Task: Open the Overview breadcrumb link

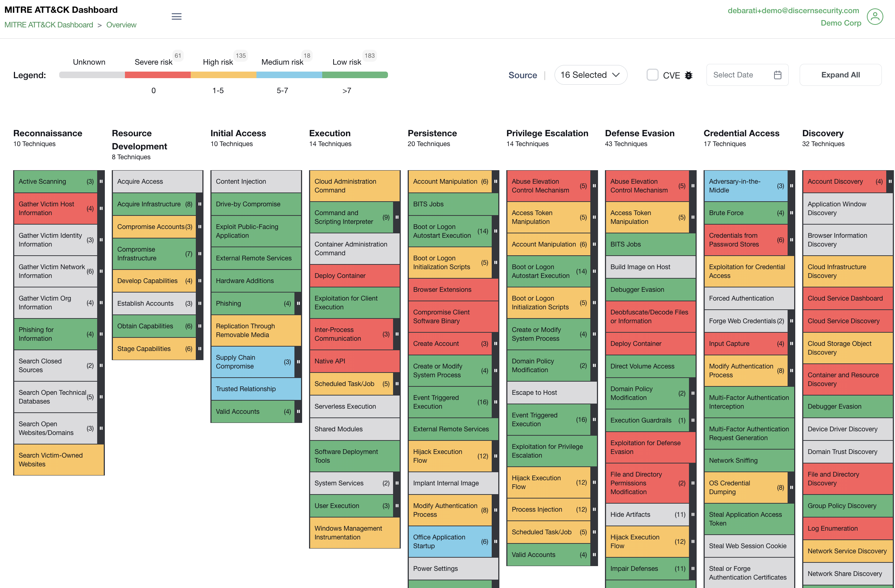Action: tap(121, 25)
